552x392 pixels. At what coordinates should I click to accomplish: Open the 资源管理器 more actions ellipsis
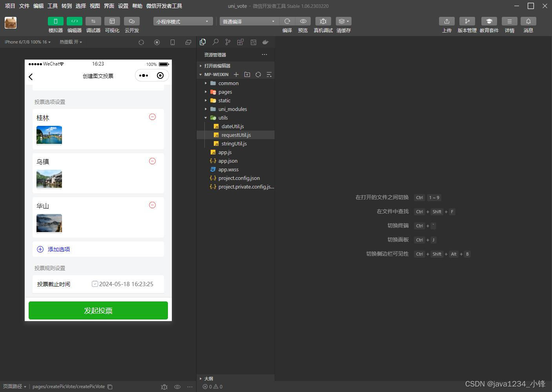(x=264, y=54)
